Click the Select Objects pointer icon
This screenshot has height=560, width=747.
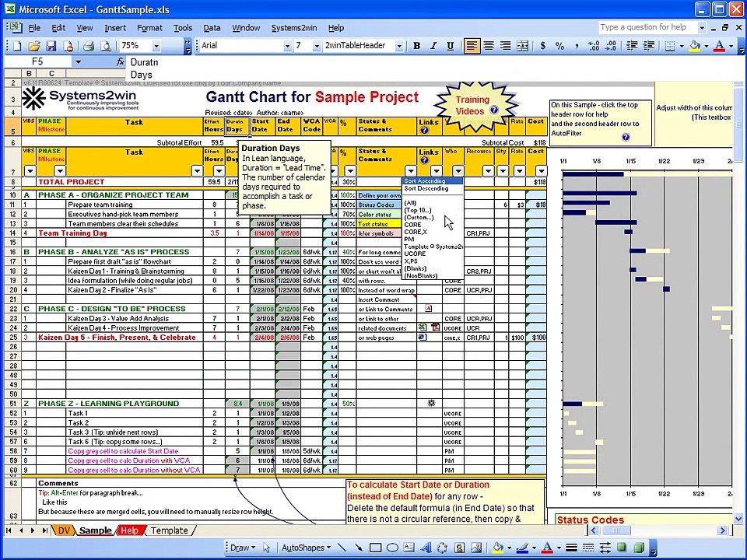[267, 548]
